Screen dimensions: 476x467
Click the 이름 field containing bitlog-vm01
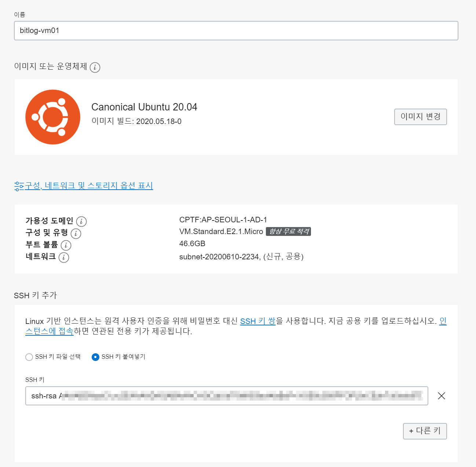(x=236, y=30)
